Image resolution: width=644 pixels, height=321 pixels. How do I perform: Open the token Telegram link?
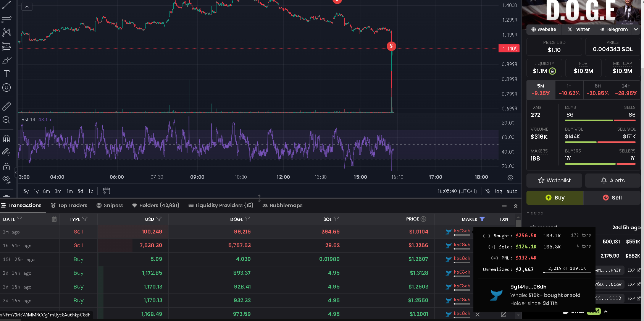click(613, 29)
